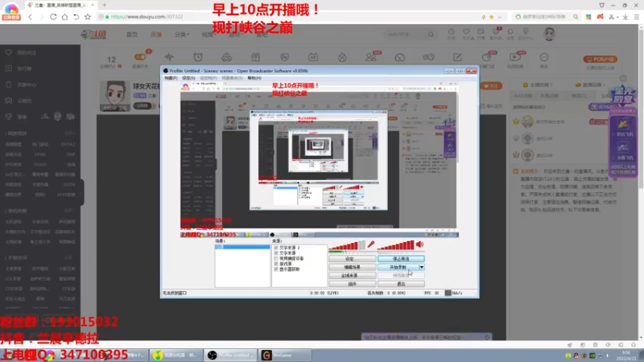Screen dimensions: 644x362
Task: Open the OBS taskbar button
Action: coord(231,355)
